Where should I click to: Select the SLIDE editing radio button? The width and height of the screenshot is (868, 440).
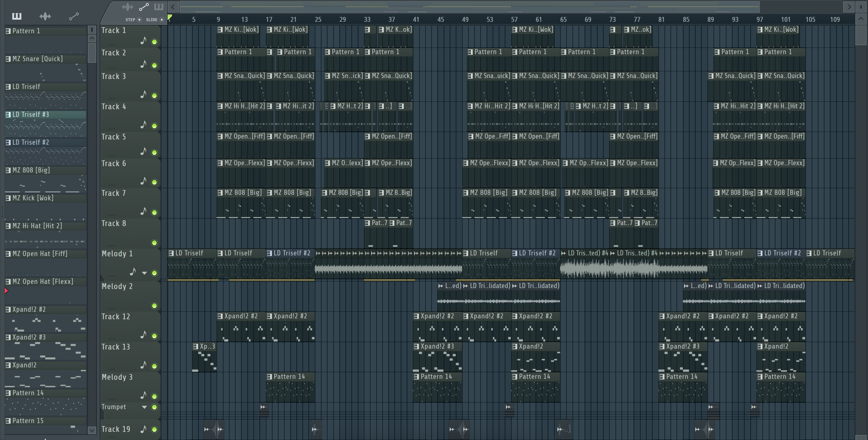(162, 20)
